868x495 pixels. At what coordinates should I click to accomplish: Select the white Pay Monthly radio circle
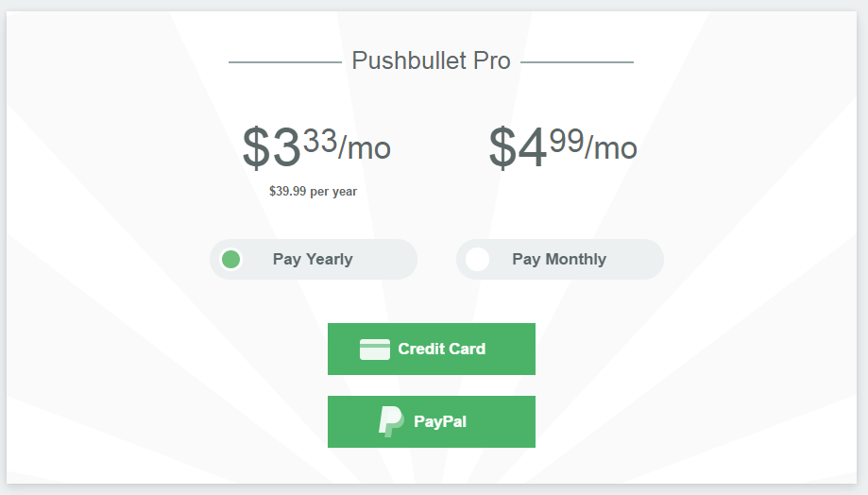coord(477,259)
